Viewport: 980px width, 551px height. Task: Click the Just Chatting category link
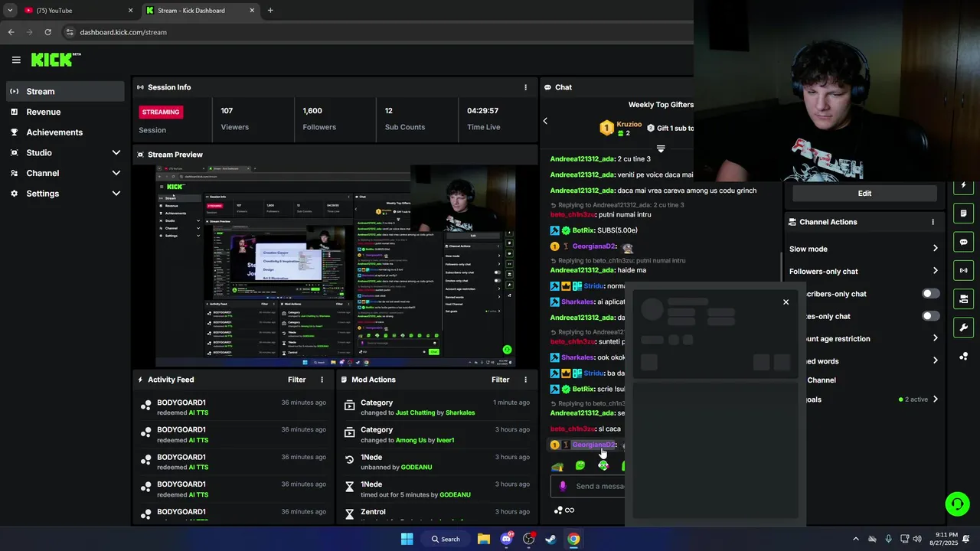click(416, 412)
